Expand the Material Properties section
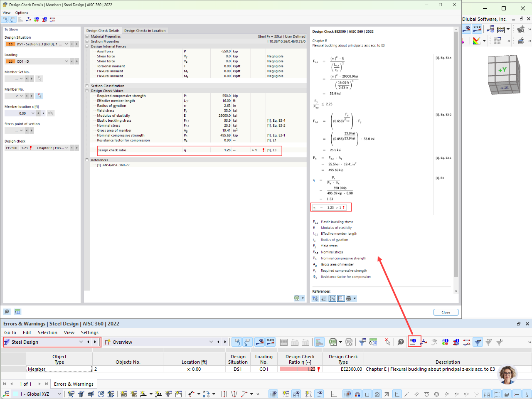532x399 pixels. [87, 37]
